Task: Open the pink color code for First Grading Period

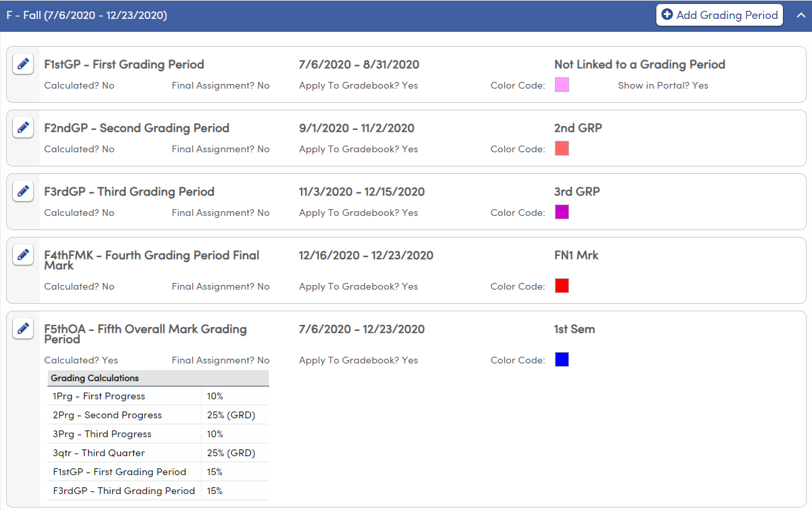Action: (x=562, y=85)
